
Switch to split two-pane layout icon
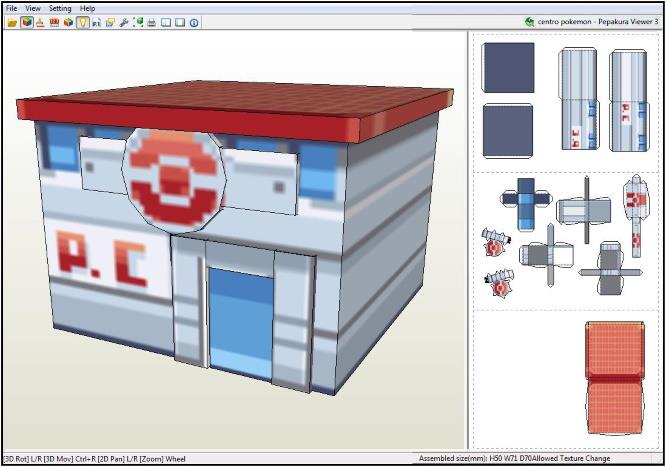point(166,23)
